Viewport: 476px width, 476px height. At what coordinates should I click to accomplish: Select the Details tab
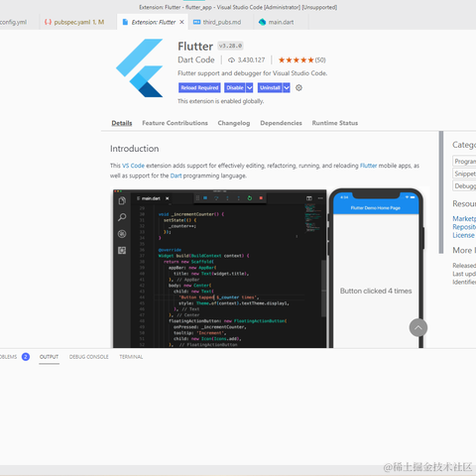(x=122, y=123)
